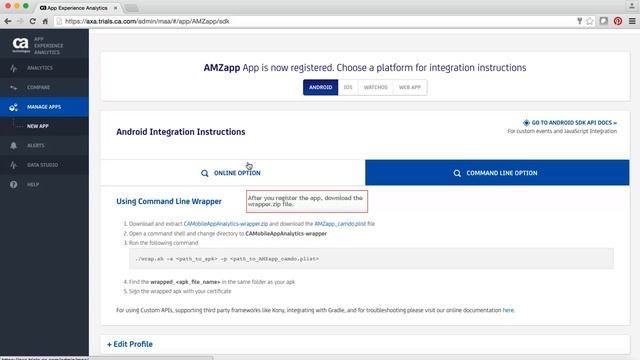The width and height of the screenshot is (640, 360).
Task: Open Alerts in sidebar
Action: 44,146
